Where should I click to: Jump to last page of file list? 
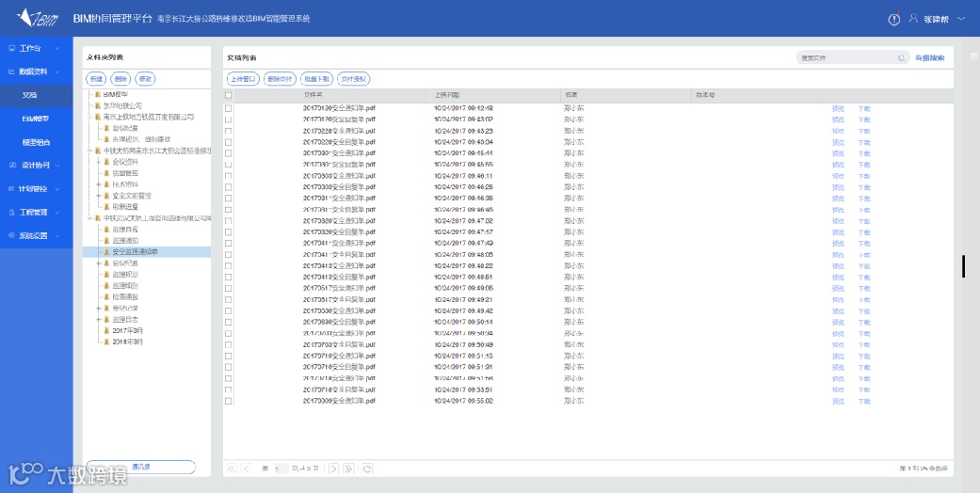tap(348, 469)
